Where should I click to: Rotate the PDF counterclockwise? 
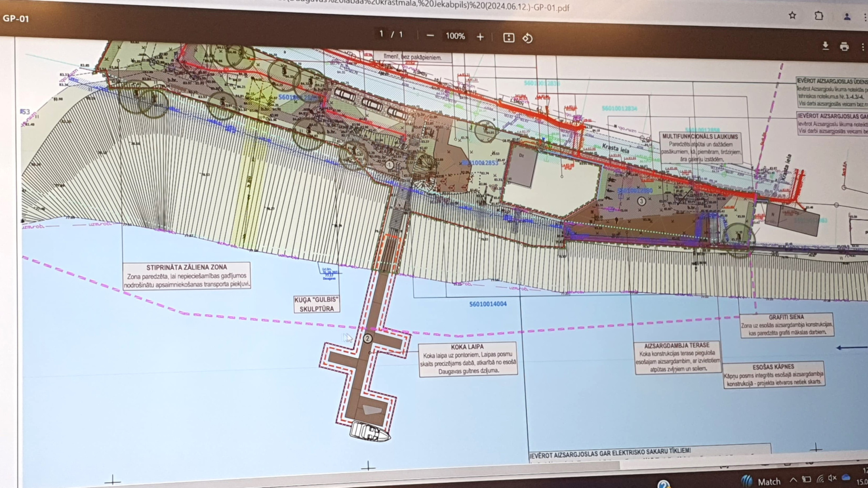(527, 38)
